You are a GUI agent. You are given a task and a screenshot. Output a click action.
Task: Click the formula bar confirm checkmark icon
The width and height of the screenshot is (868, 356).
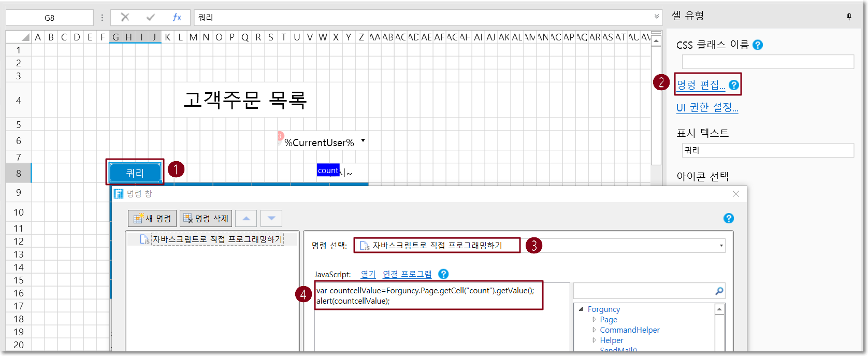click(150, 17)
